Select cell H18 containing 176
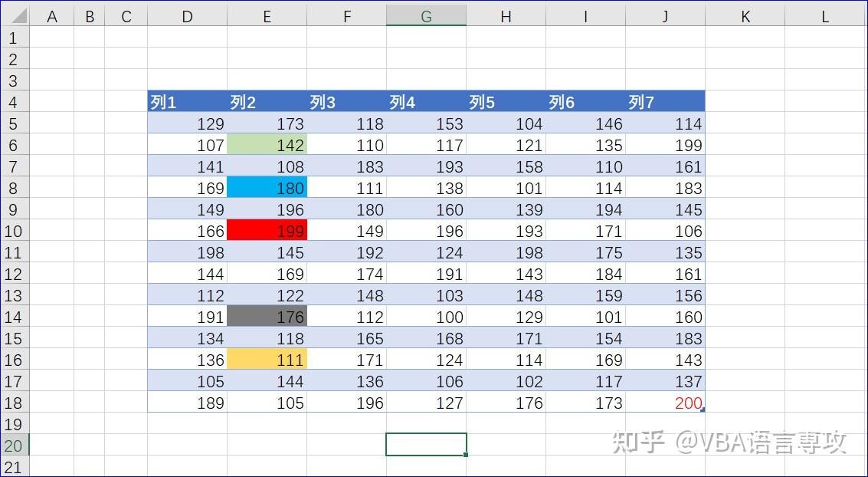The image size is (868, 477). (x=506, y=403)
